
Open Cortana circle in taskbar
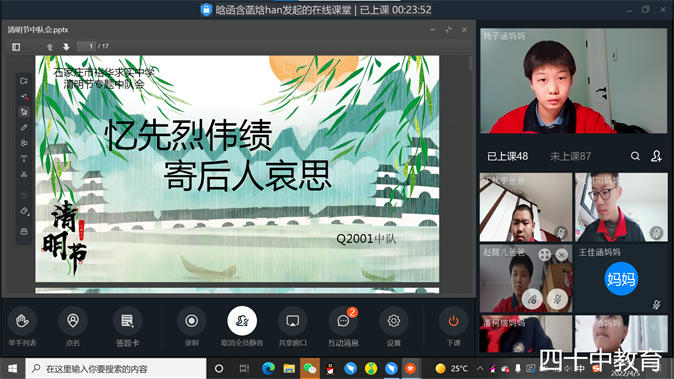[x=219, y=369]
